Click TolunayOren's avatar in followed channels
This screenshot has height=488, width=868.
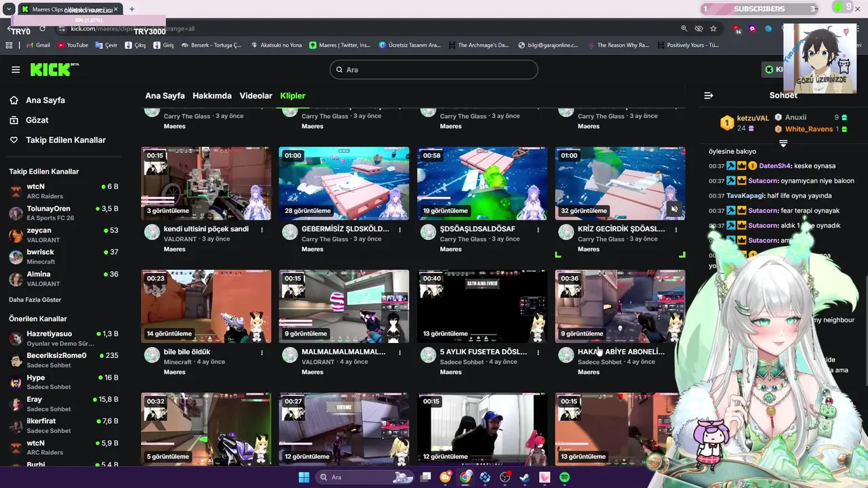click(x=16, y=213)
